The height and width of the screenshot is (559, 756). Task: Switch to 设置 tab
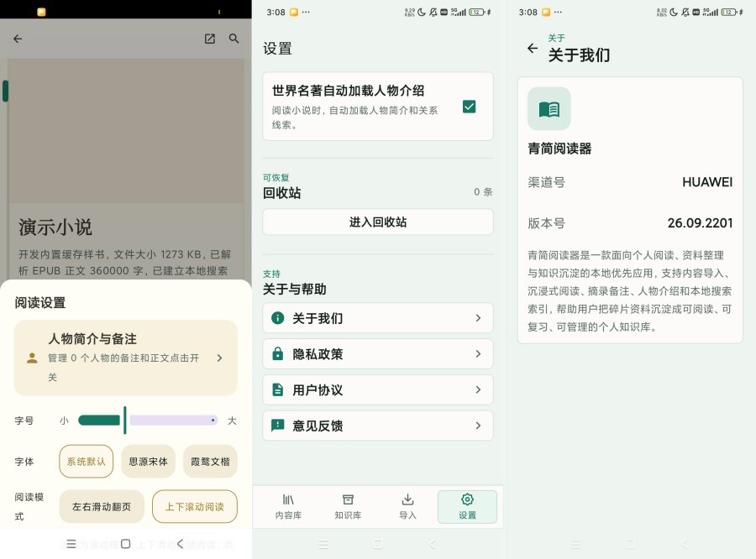pos(467,506)
